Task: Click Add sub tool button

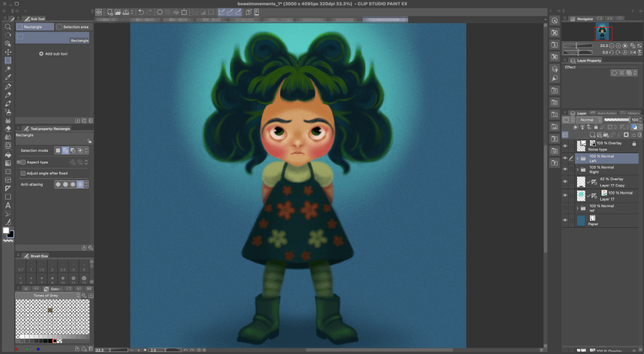Action: pos(53,54)
